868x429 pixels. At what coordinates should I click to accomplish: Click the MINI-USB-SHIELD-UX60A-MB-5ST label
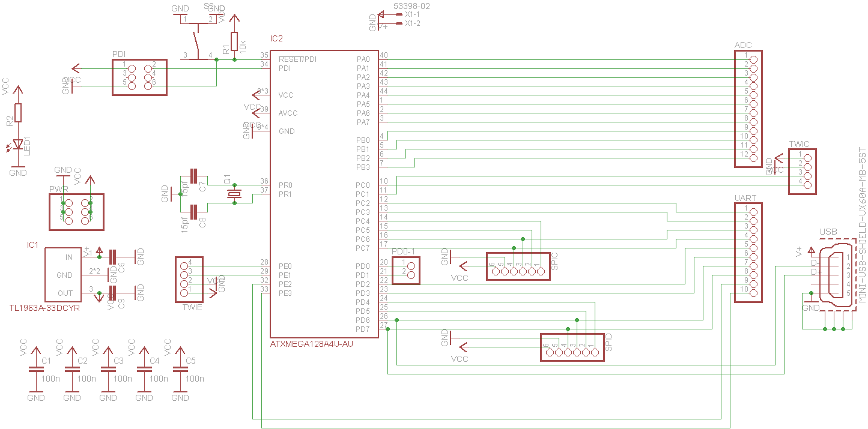click(862, 225)
